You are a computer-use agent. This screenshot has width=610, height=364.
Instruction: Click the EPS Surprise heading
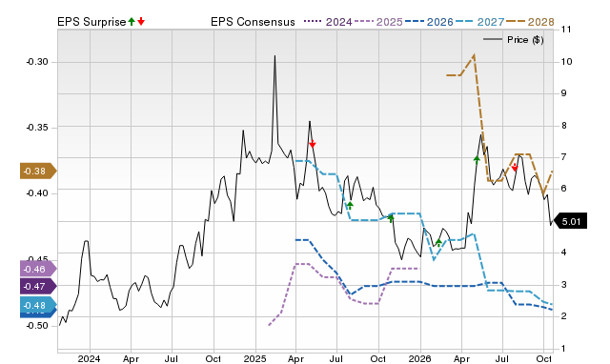coord(91,22)
